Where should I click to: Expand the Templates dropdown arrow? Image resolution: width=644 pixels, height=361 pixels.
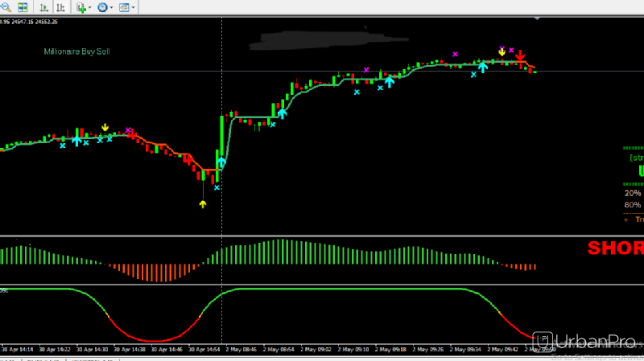[x=132, y=7]
